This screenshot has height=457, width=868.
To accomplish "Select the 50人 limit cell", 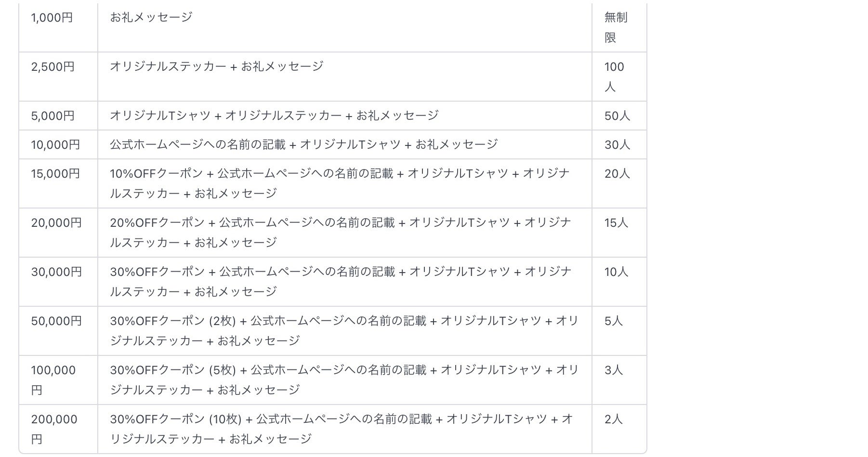I will [x=617, y=116].
